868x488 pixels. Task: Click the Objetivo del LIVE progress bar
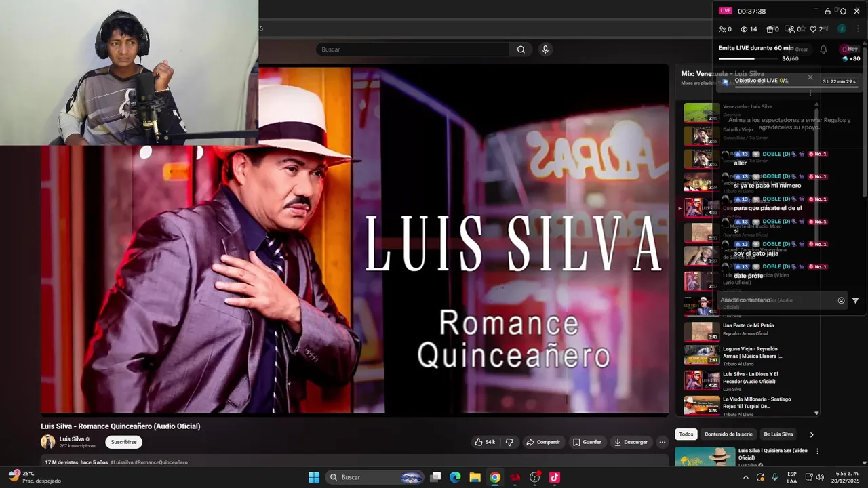point(796,87)
